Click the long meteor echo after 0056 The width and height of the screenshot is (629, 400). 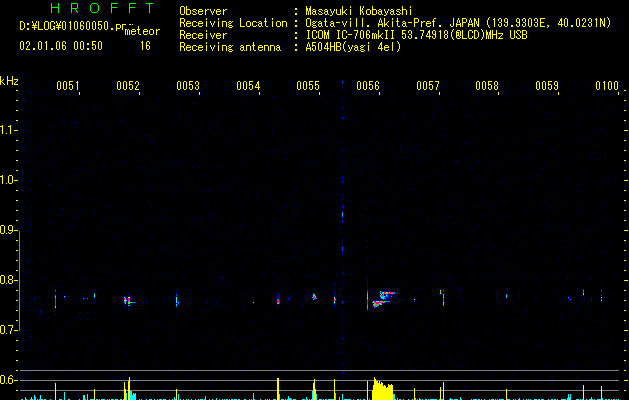[x=383, y=299]
